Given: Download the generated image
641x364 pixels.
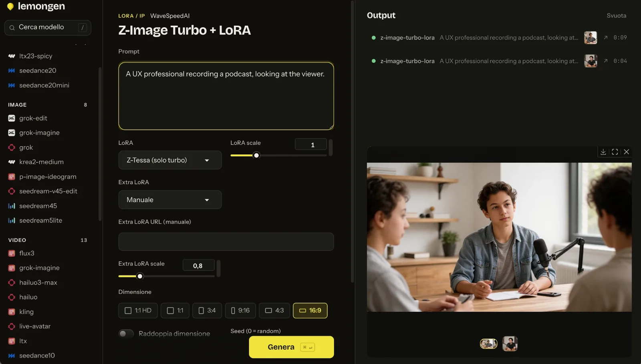Looking at the screenshot, I should tap(603, 152).
